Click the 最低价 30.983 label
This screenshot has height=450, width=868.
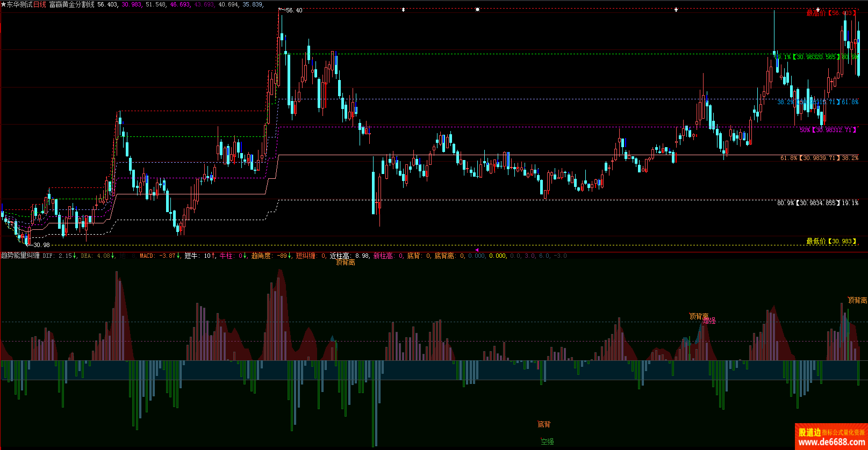(x=831, y=242)
